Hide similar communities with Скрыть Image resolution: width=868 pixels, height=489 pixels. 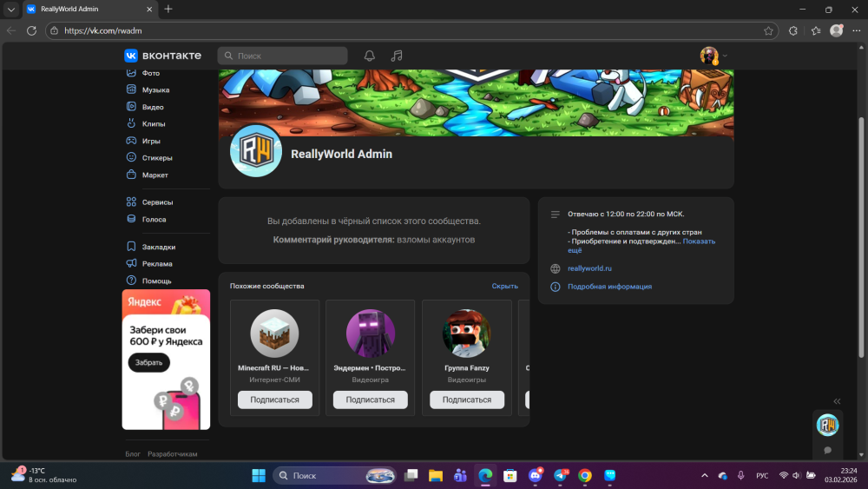(505, 286)
